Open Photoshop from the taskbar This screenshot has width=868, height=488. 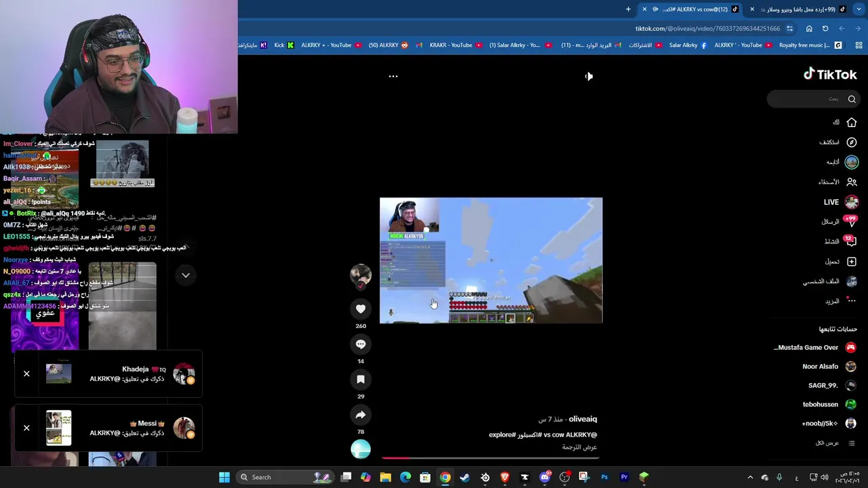pyautogui.click(x=604, y=477)
